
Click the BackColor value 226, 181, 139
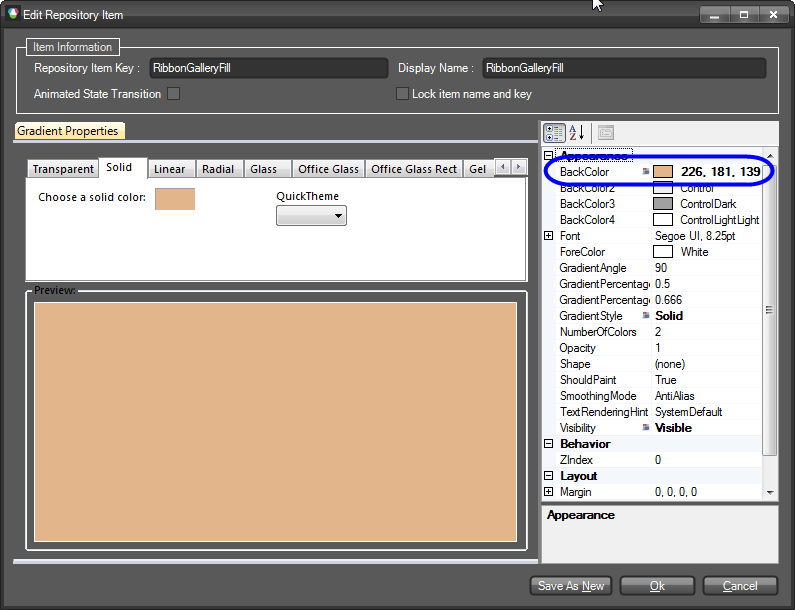click(720, 171)
